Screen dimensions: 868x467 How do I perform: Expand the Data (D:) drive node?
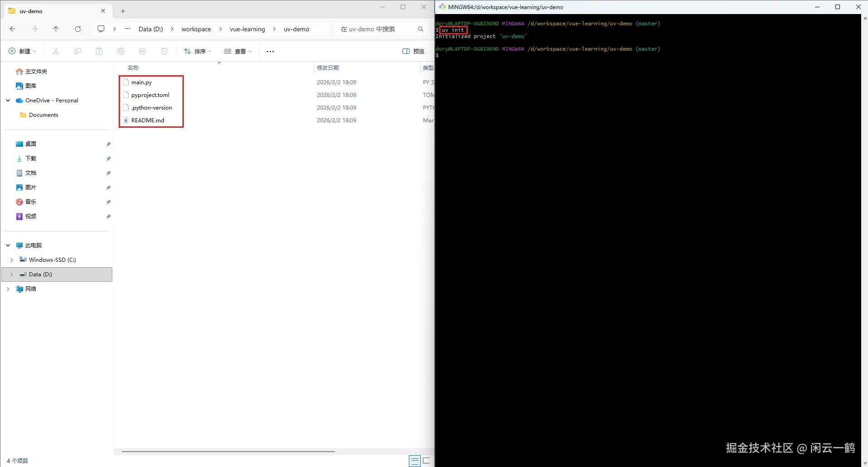point(11,274)
